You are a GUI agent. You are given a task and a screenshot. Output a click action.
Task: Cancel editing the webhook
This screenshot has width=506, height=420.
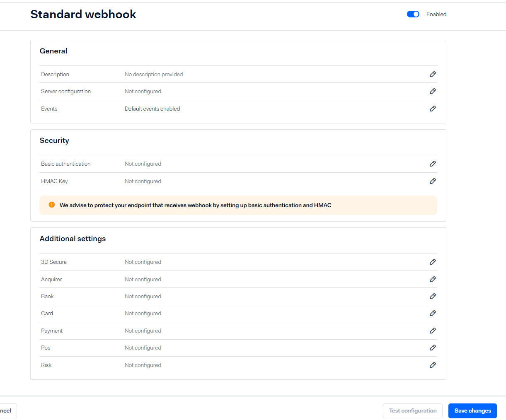pos(6,411)
